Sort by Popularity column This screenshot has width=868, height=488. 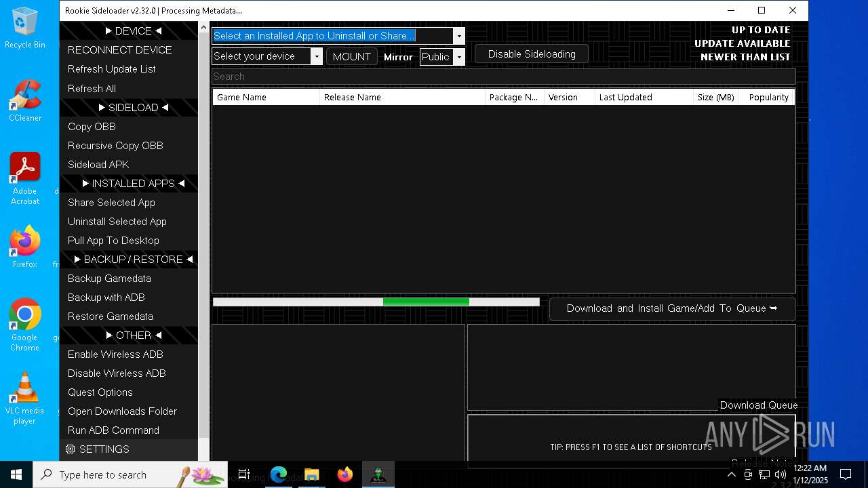(x=767, y=97)
